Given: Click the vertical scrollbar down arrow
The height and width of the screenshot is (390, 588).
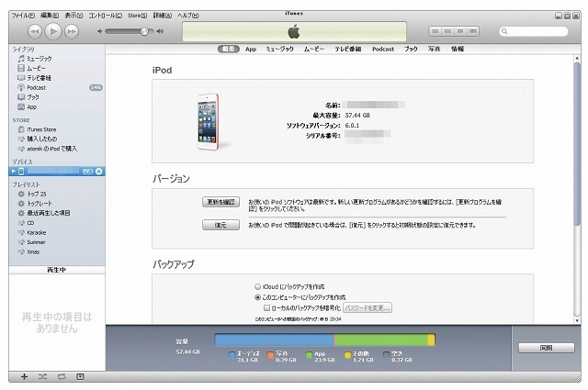Looking at the screenshot, I should tap(577, 320).
